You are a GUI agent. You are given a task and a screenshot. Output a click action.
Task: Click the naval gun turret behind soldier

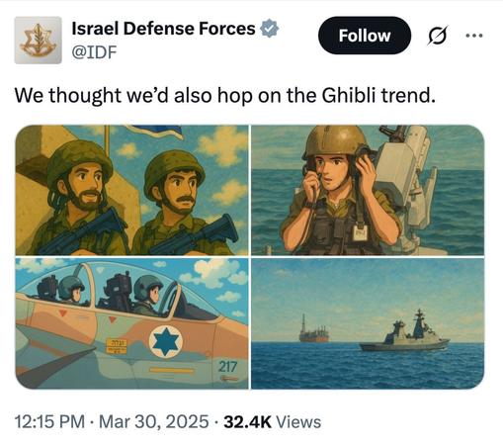pos(406,185)
